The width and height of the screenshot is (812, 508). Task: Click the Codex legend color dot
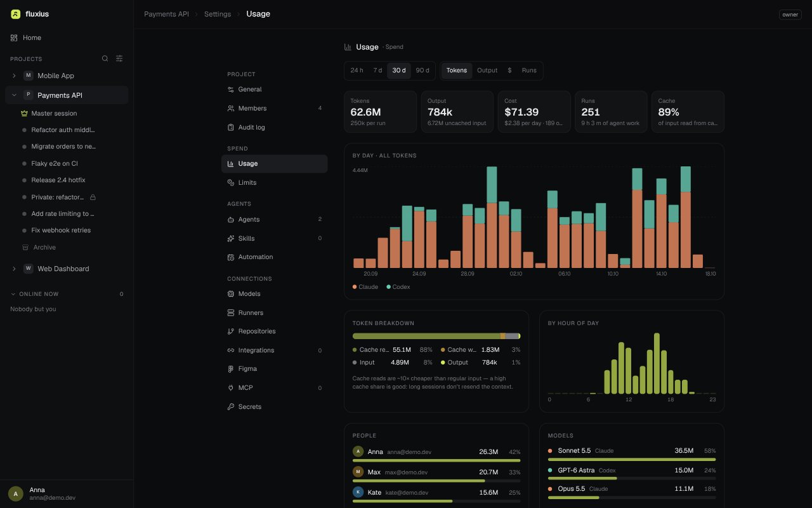click(389, 287)
